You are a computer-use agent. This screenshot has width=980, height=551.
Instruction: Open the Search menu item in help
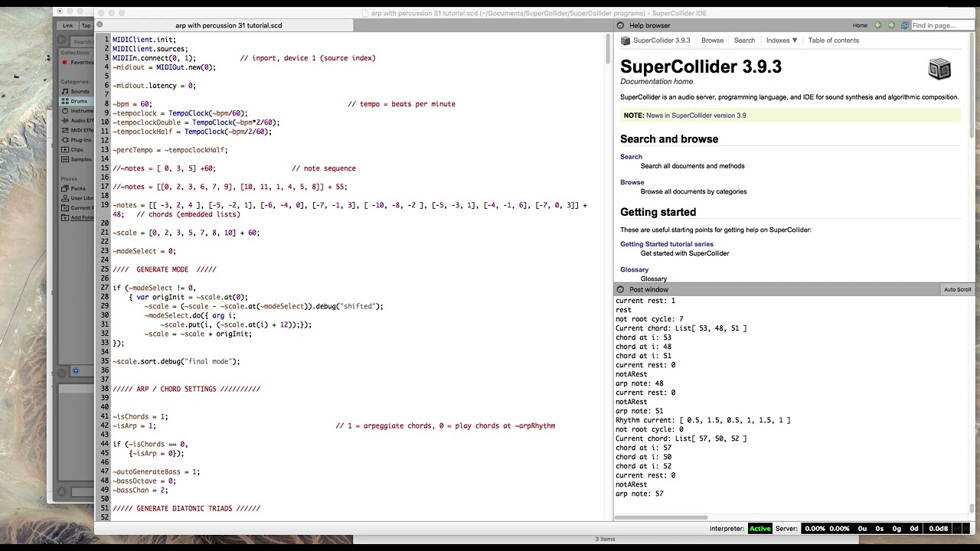click(x=744, y=41)
